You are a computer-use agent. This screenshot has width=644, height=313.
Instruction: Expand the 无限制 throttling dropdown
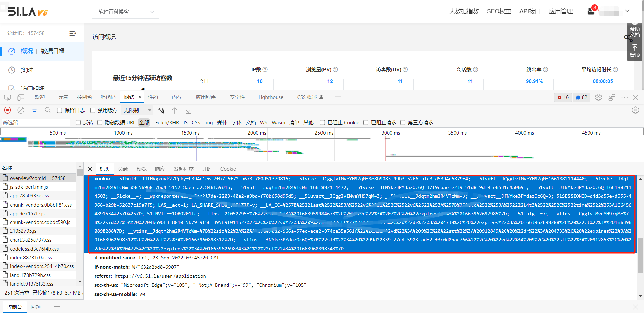[137, 110]
